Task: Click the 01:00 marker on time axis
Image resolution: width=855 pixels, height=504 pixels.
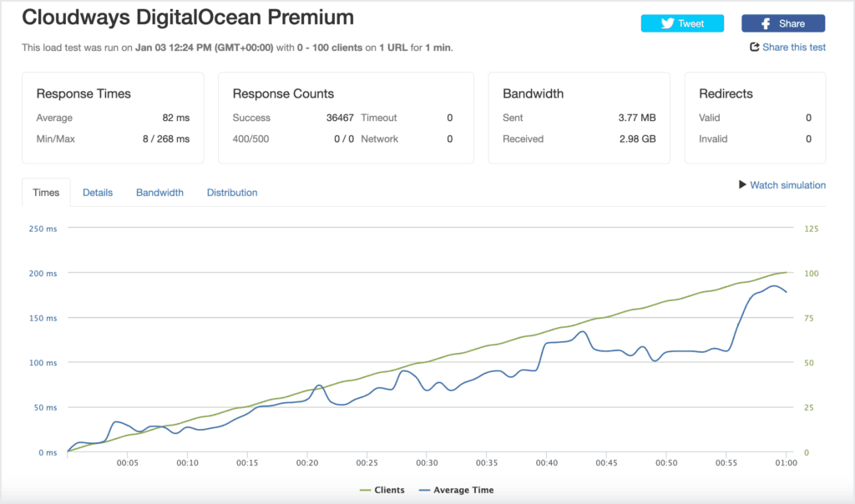Action: (x=786, y=462)
